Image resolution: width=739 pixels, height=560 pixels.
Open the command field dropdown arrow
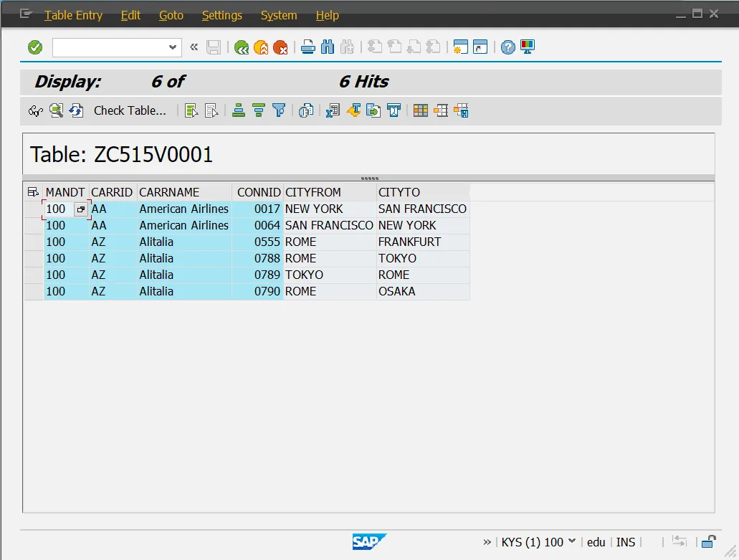click(173, 47)
